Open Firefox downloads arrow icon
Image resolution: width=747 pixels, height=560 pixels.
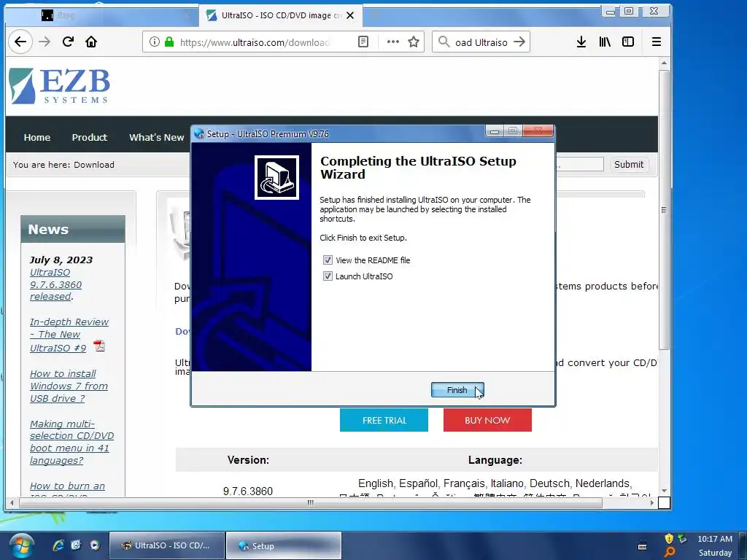(581, 42)
